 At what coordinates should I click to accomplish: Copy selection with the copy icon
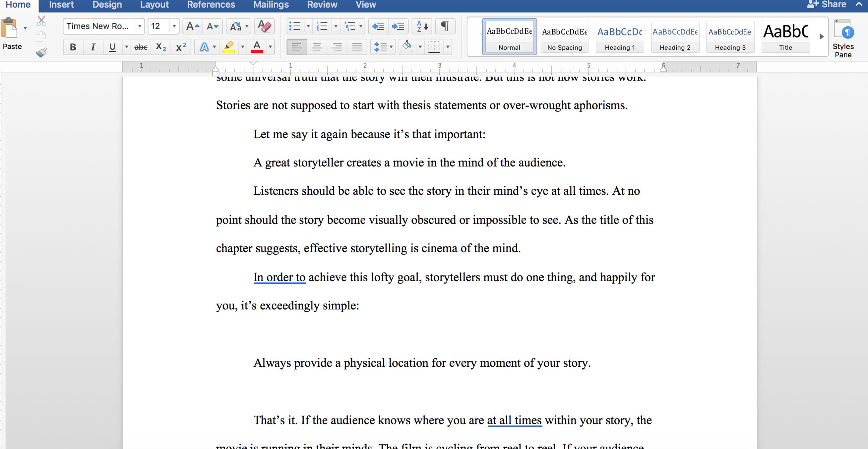(x=41, y=36)
